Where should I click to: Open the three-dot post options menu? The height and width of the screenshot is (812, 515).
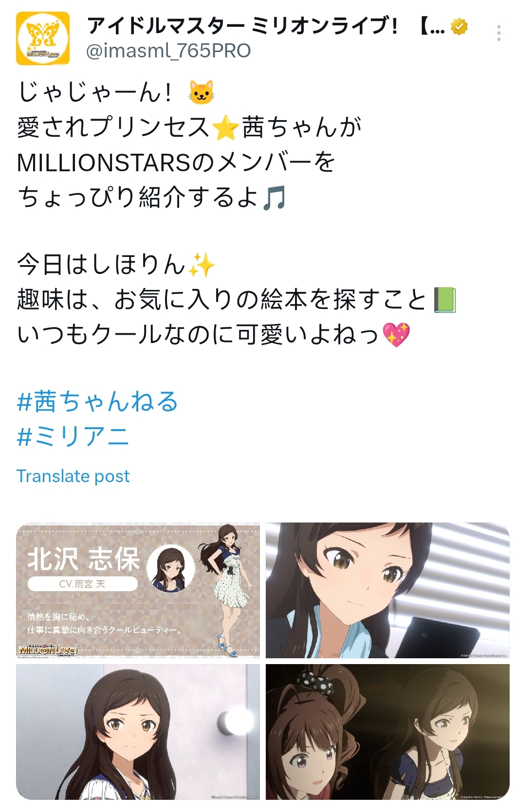(499, 33)
